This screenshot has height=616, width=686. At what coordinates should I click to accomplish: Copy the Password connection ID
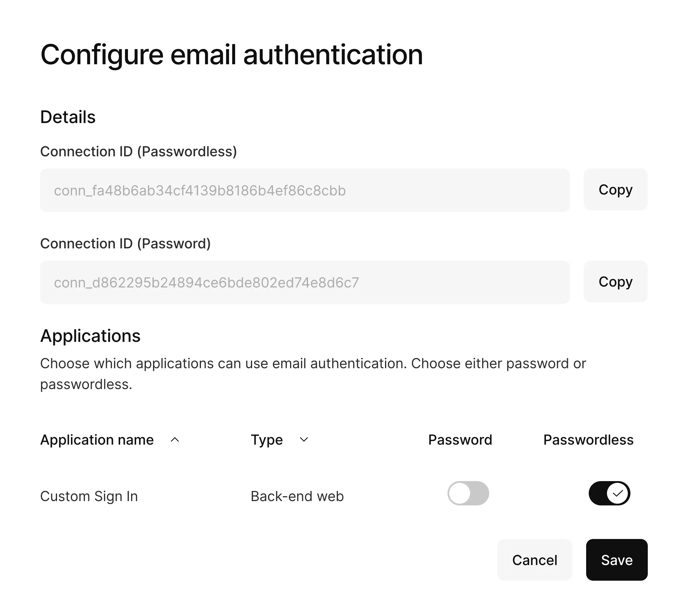point(615,282)
